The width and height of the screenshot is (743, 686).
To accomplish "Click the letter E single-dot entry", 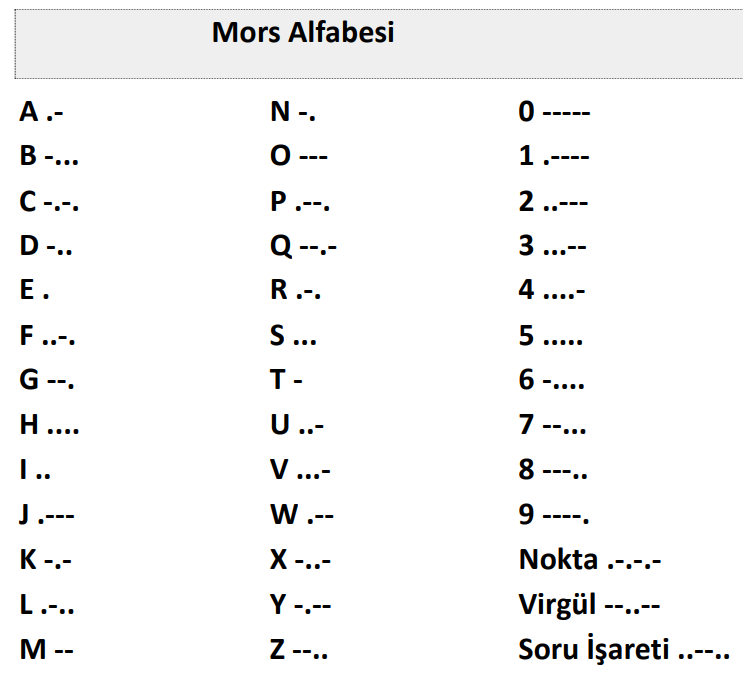I will [x=34, y=289].
